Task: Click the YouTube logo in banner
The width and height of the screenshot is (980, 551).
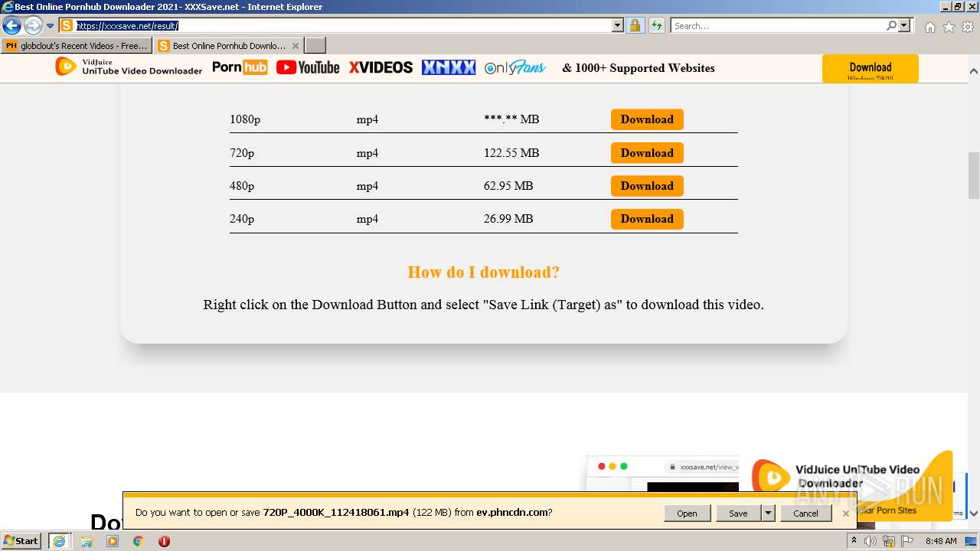Action: click(x=308, y=67)
